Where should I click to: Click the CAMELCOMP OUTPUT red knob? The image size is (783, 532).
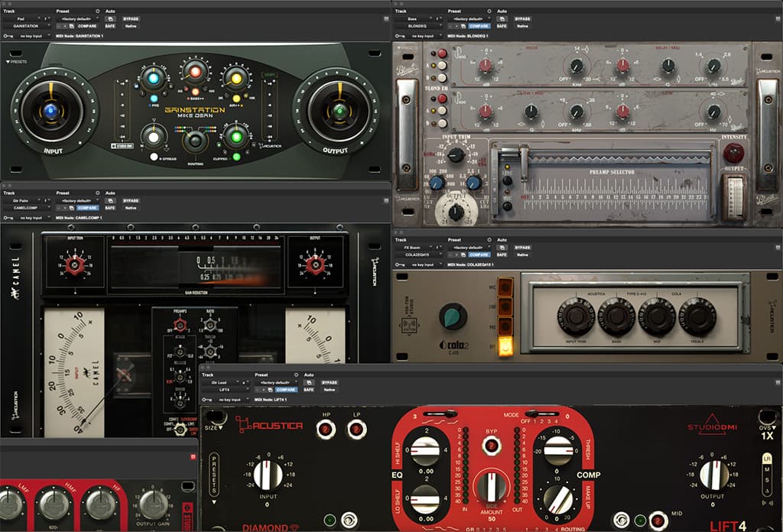click(x=315, y=264)
